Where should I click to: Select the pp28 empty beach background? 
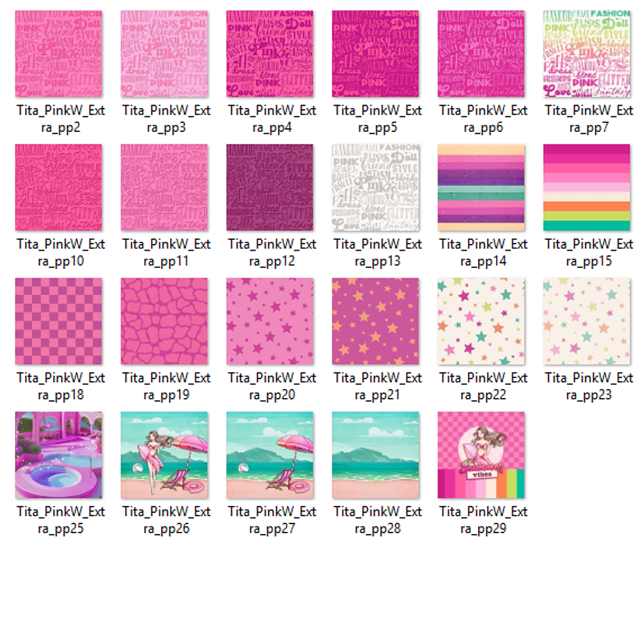(375, 455)
